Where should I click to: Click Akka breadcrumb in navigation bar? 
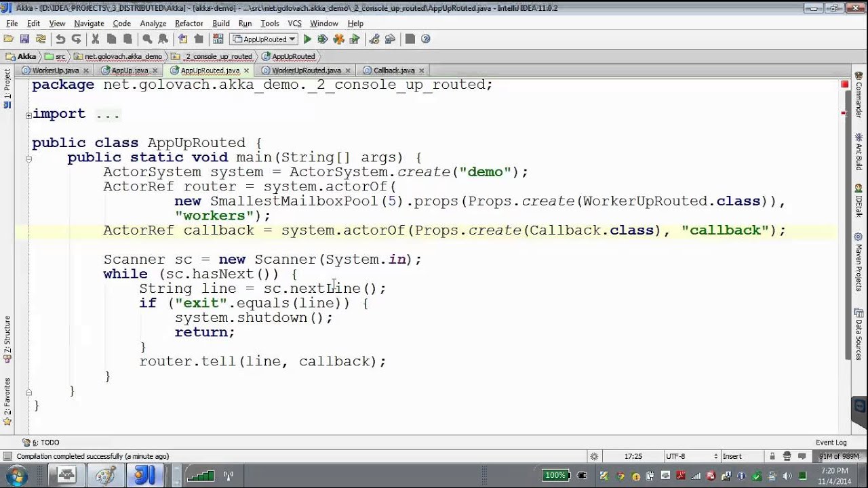coord(20,56)
